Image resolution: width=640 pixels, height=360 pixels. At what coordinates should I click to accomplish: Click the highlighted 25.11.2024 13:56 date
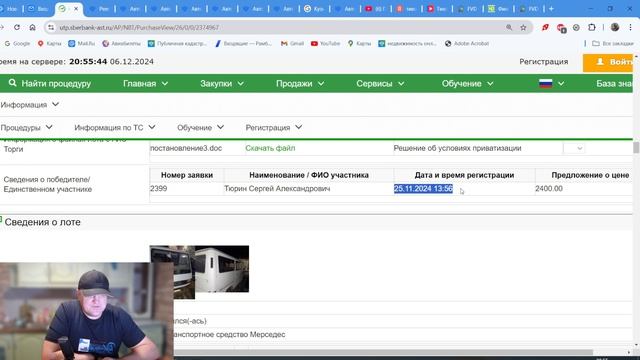tap(423, 189)
